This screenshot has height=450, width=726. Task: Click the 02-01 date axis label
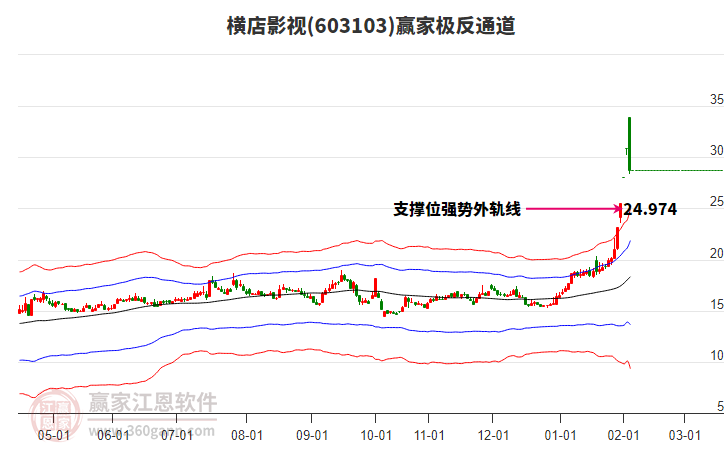click(623, 436)
